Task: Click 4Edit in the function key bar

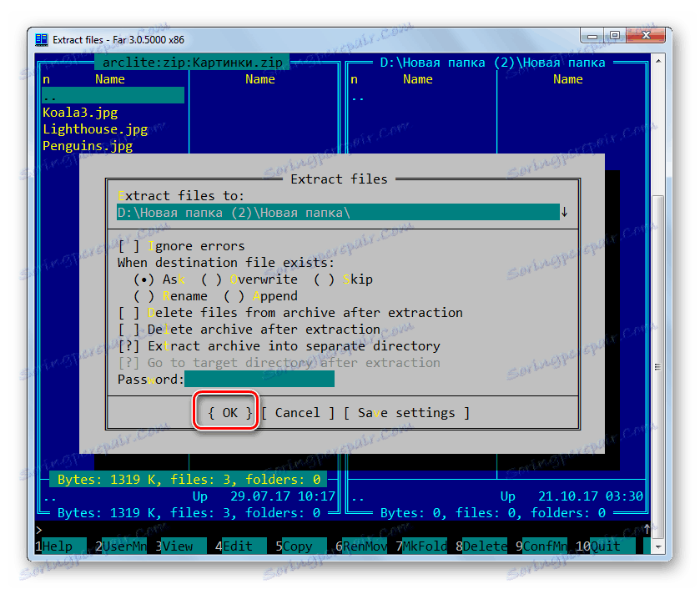Action: pos(241,546)
